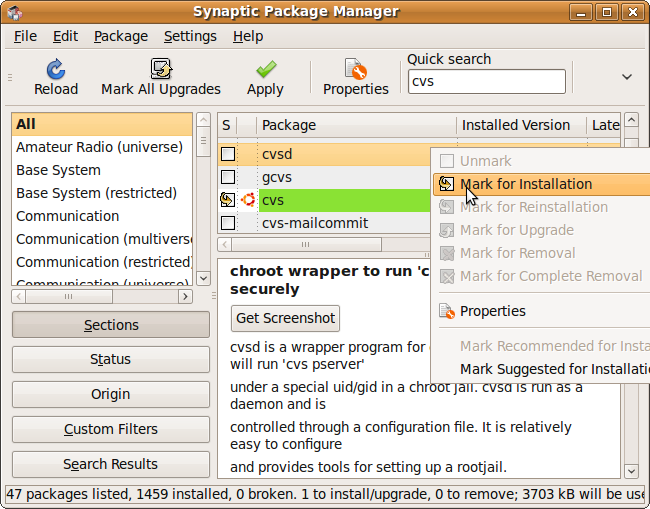The height and width of the screenshot is (509, 650).
Task: Click the Status filter button
Action: tap(111, 359)
